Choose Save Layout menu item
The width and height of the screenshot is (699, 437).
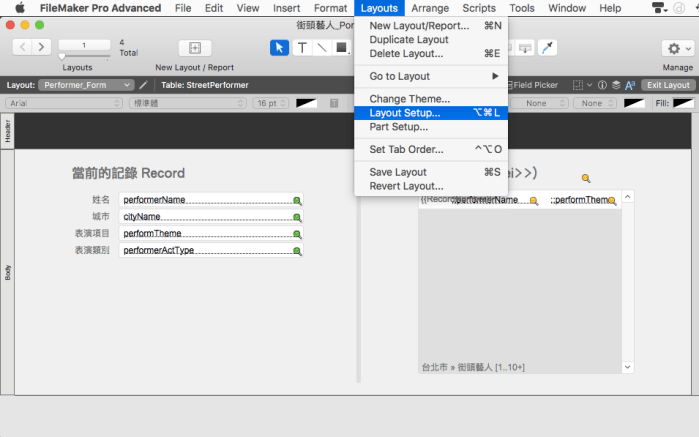pyautogui.click(x=431, y=172)
